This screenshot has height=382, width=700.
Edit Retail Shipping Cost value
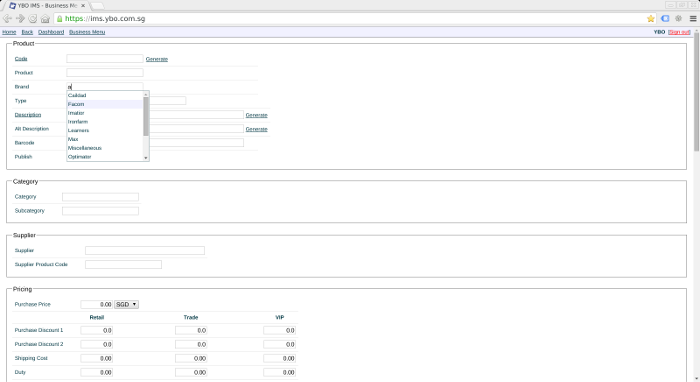tap(96, 358)
